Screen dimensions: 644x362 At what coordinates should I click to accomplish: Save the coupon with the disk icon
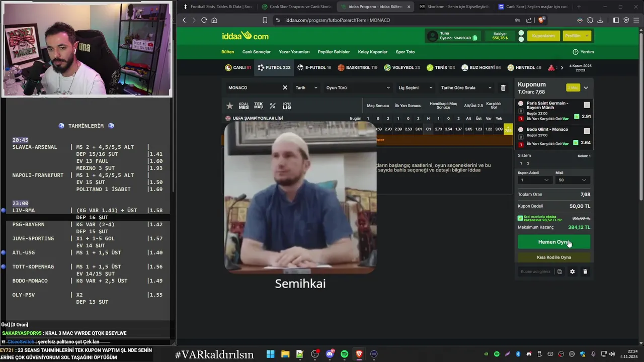(559, 271)
